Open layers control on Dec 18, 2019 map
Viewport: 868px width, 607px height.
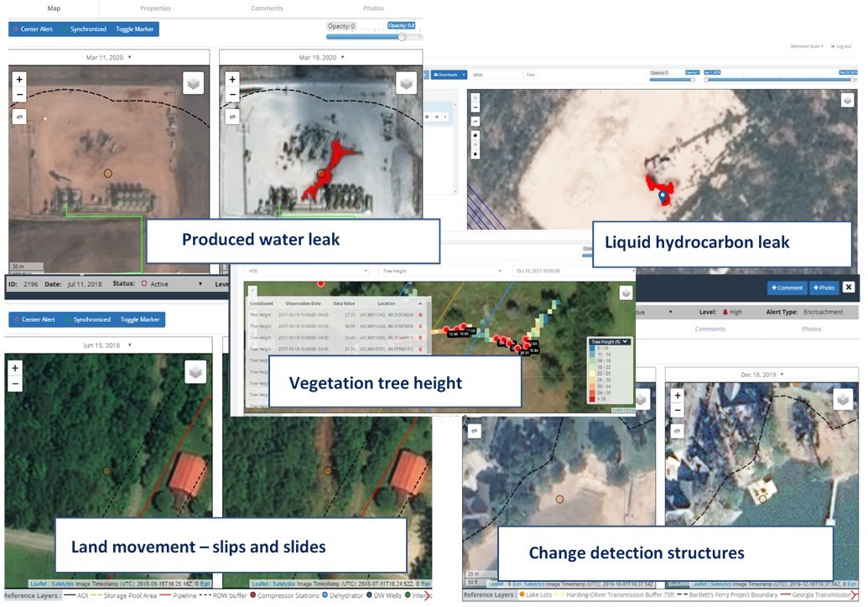click(841, 400)
